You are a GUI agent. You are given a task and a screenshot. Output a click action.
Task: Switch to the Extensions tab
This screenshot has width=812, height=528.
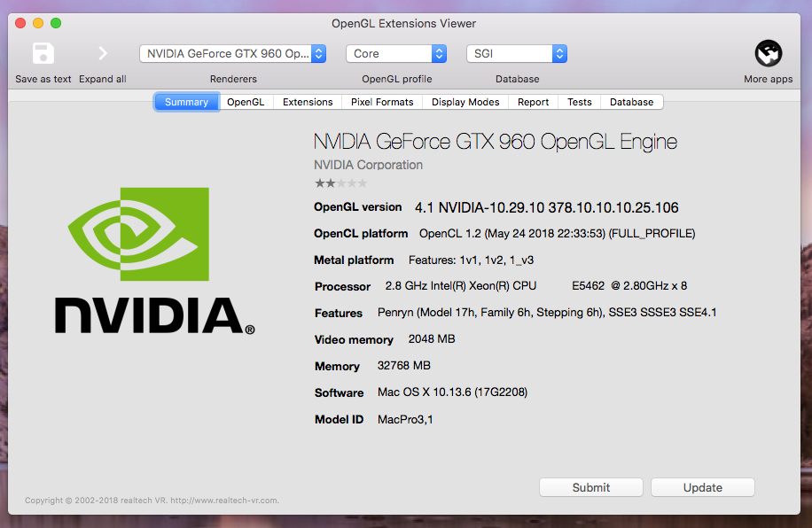(308, 102)
